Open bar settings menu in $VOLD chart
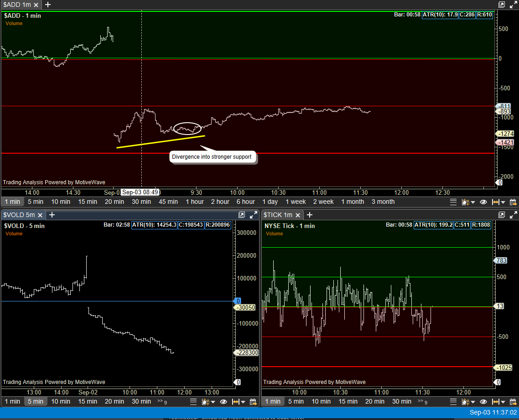Image resolution: width=519 pixels, height=420 pixels. pyautogui.click(x=193, y=402)
